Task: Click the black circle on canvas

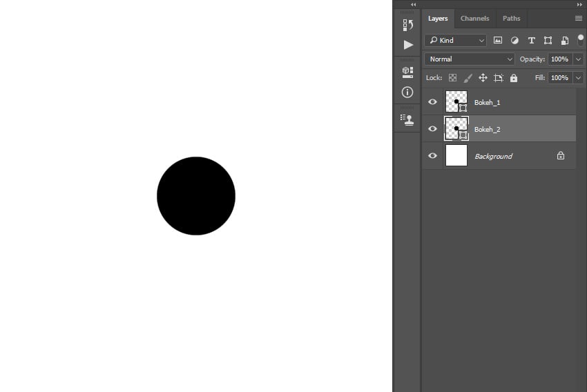Action: (x=196, y=195)
